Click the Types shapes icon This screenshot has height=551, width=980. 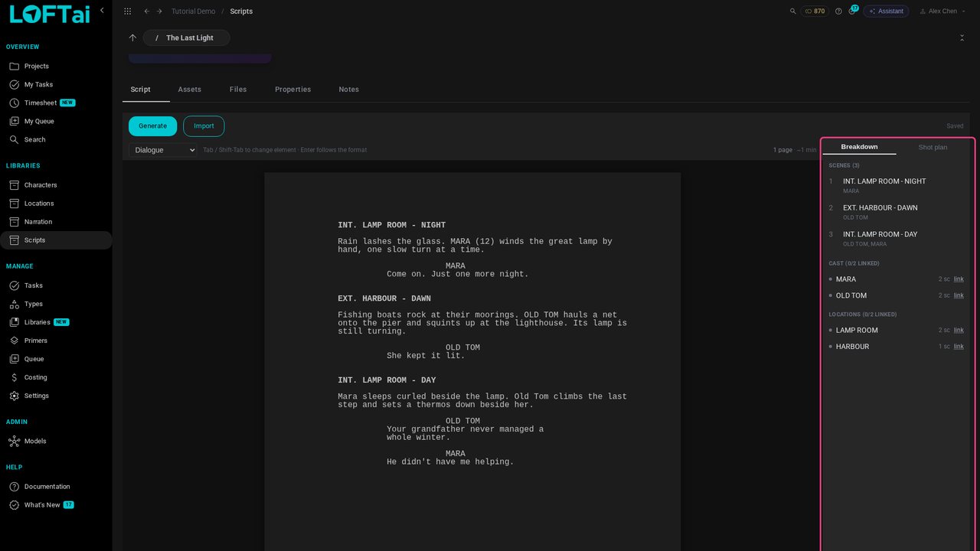pos(14,304)
